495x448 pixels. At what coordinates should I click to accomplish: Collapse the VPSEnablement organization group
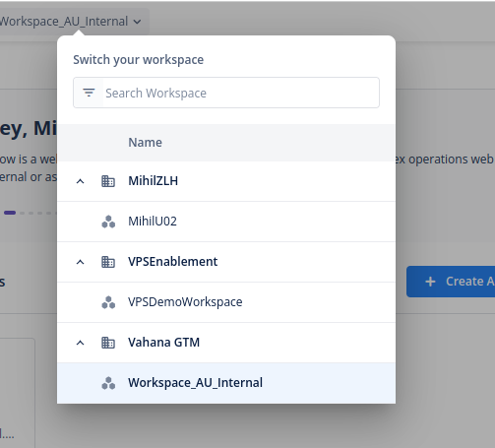click(80, 262)
